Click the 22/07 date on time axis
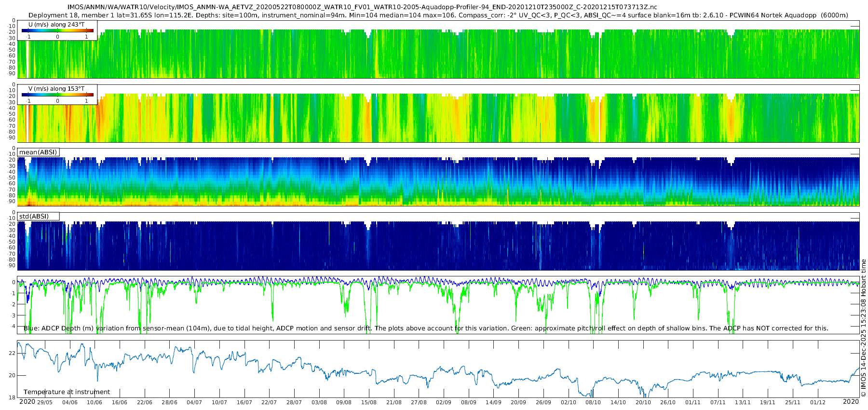868x410 pixels. coord(269,402)
